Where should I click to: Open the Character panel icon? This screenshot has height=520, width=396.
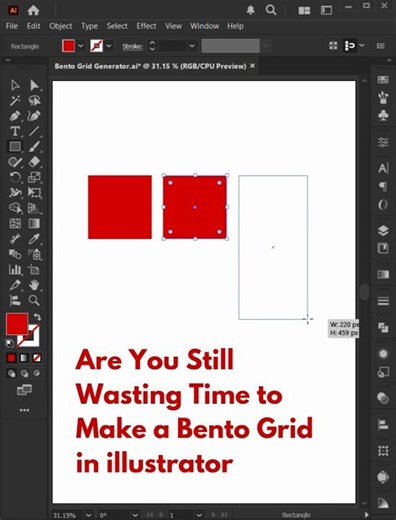(383, 168)
